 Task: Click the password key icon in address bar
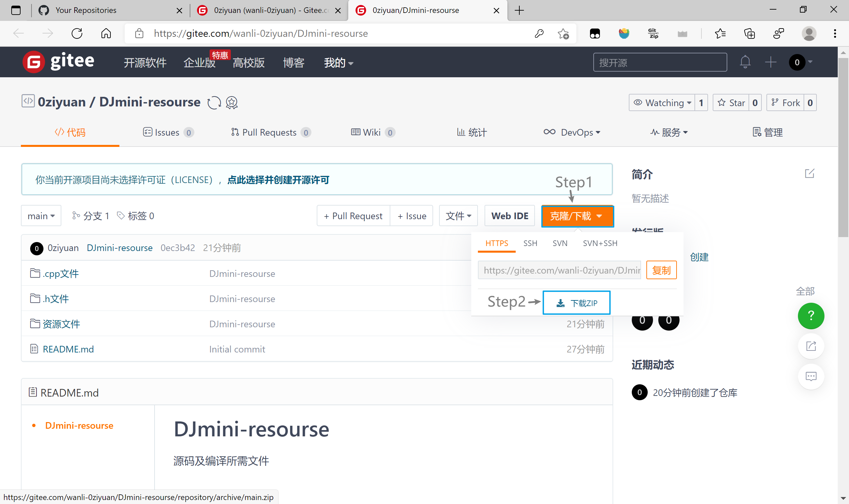click(539, 33)
